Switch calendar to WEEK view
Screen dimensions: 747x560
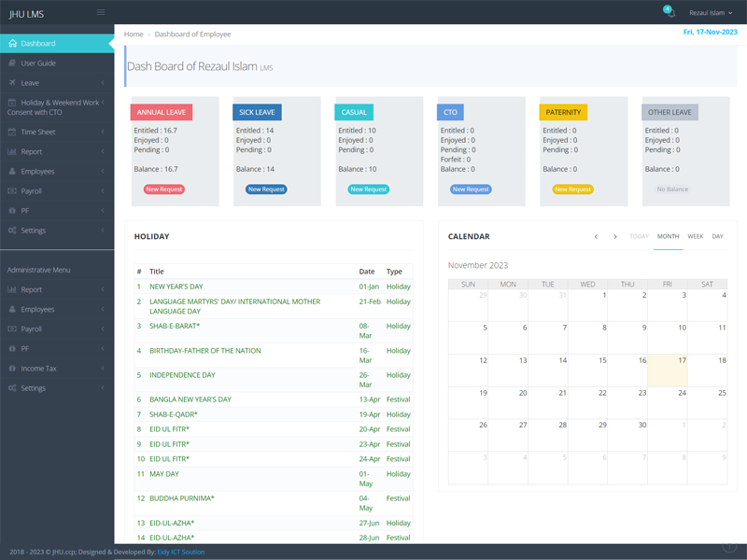coord(696,236)
